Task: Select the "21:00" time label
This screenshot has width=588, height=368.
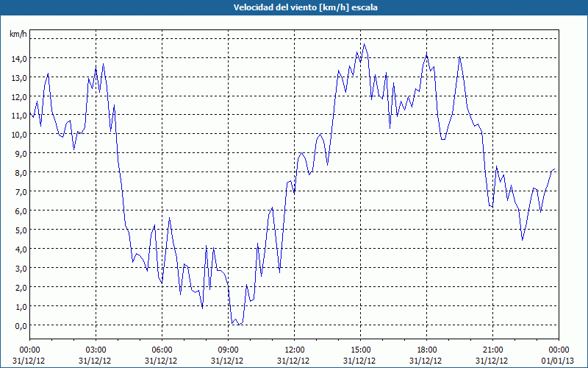Action: [492, 350]
